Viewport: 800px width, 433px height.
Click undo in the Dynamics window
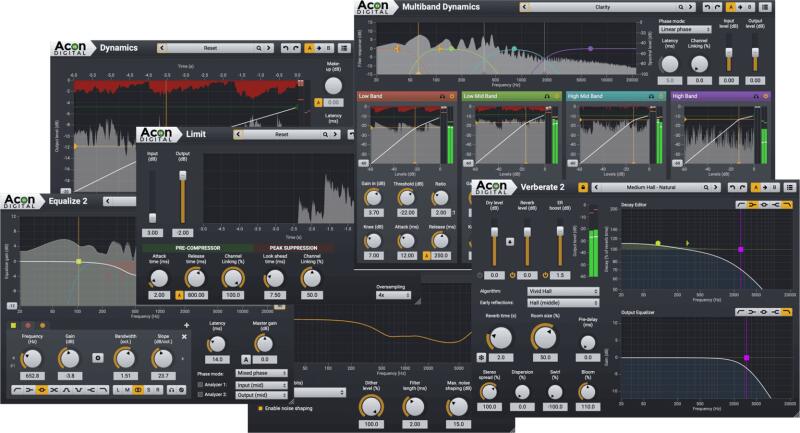point(286,48)
